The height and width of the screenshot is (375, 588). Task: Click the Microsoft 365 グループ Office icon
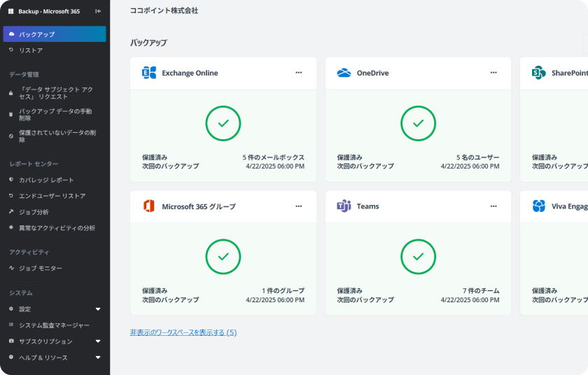tap(149, 206)
